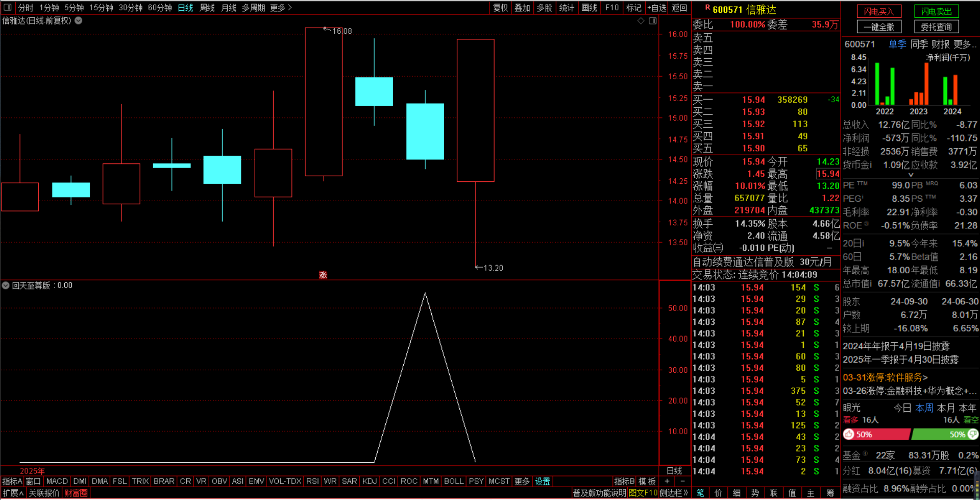This screenshot has width=980, height=500.
Task: Switch to 15分钟 period
Action: (x=101, y=8)
